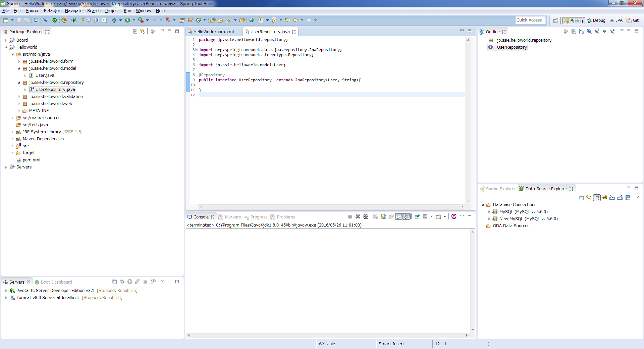Screen dimensions: 644x349
Task: Toggle Scroll Lock in the Console view
Action: click(383, 217)
